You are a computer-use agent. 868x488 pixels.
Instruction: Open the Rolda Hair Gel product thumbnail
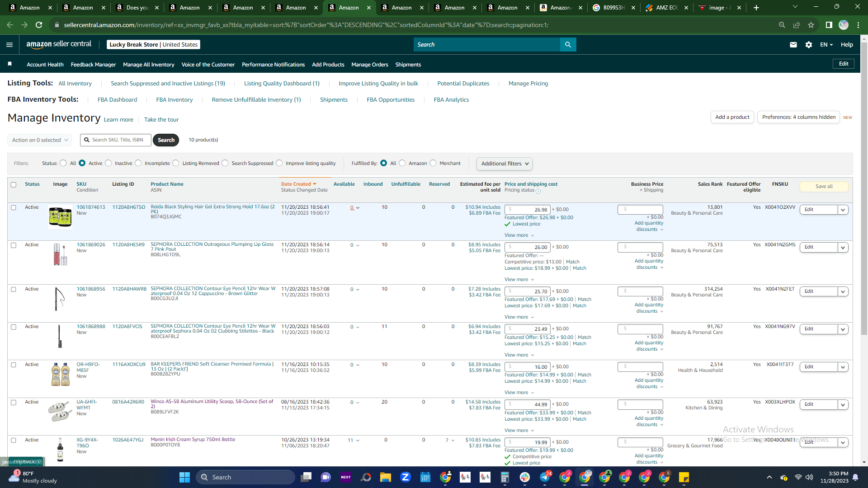[x=60, y=217]
